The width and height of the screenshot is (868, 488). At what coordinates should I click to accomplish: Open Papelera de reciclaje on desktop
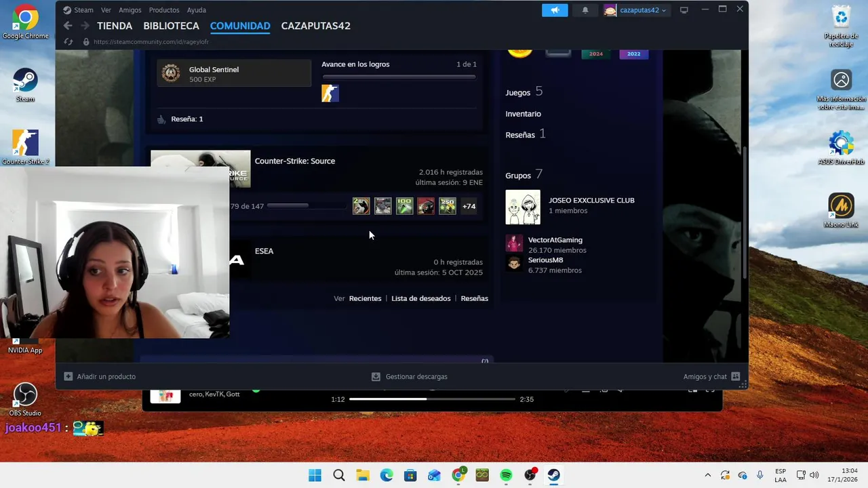(x=841, y=26)
